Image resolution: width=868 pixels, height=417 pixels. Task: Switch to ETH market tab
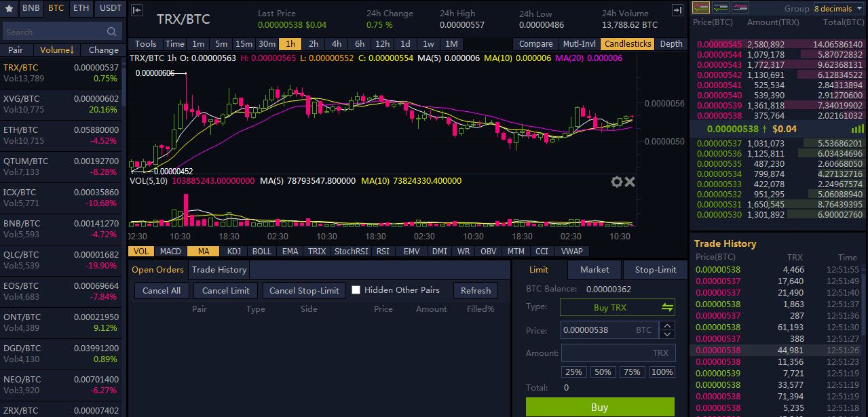point(81,9)
